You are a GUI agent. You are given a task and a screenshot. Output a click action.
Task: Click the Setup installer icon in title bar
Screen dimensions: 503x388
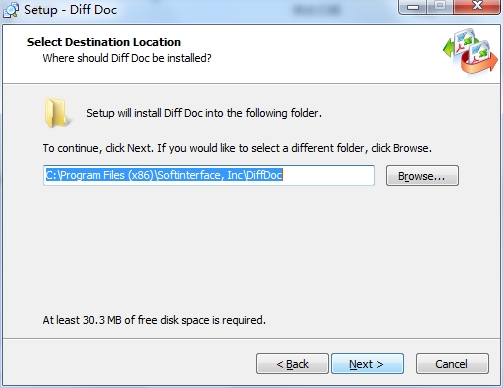[11, 9]
